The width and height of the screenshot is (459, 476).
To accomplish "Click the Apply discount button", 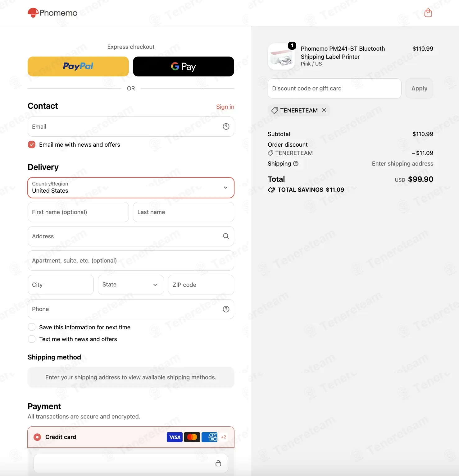I will pyautogui.click(x=419, y=89).
